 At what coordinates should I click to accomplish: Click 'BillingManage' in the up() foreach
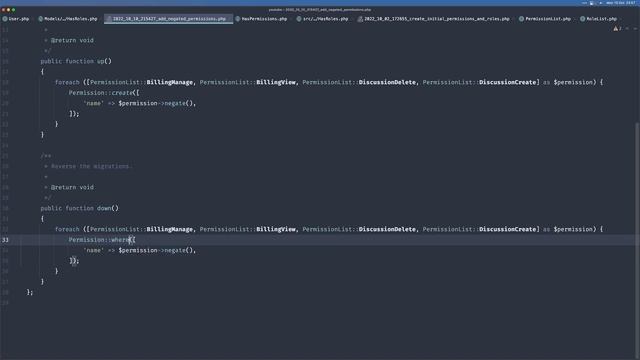tap(170, 82)
